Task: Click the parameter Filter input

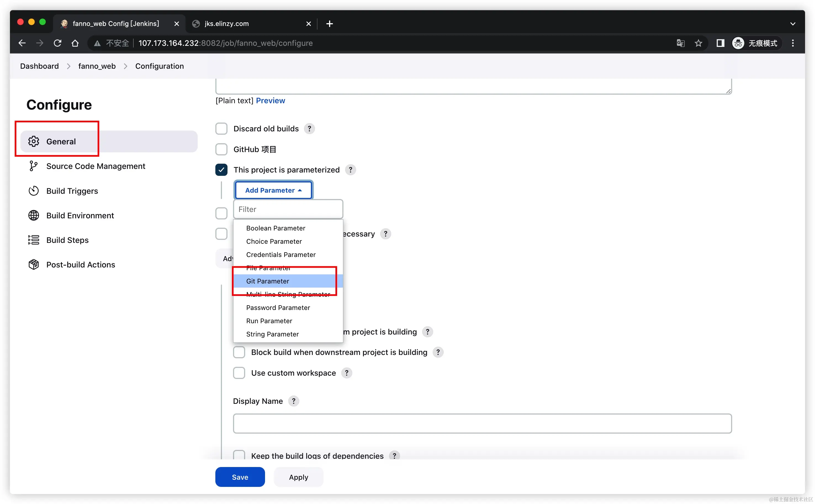Action: coord(288,209)
